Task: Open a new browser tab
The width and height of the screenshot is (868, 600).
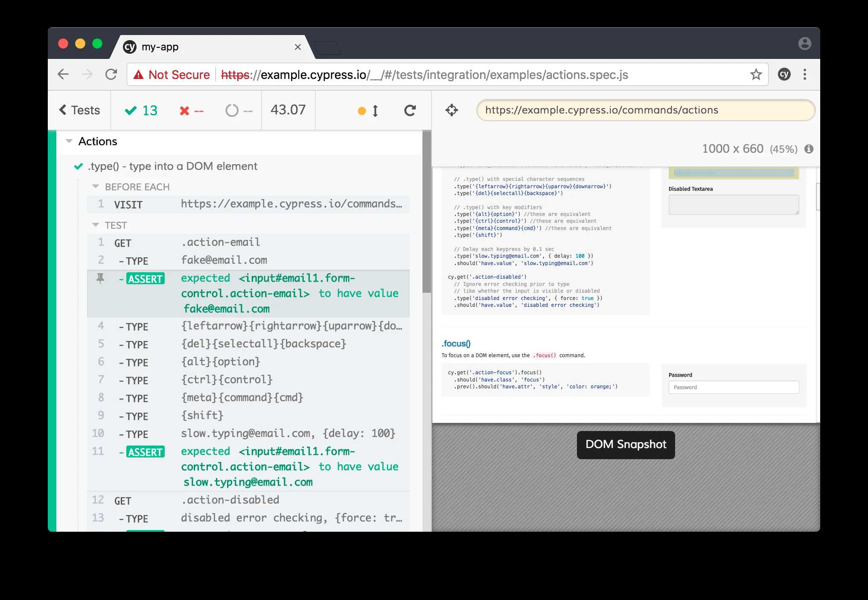Action: (x=326, y=48)
